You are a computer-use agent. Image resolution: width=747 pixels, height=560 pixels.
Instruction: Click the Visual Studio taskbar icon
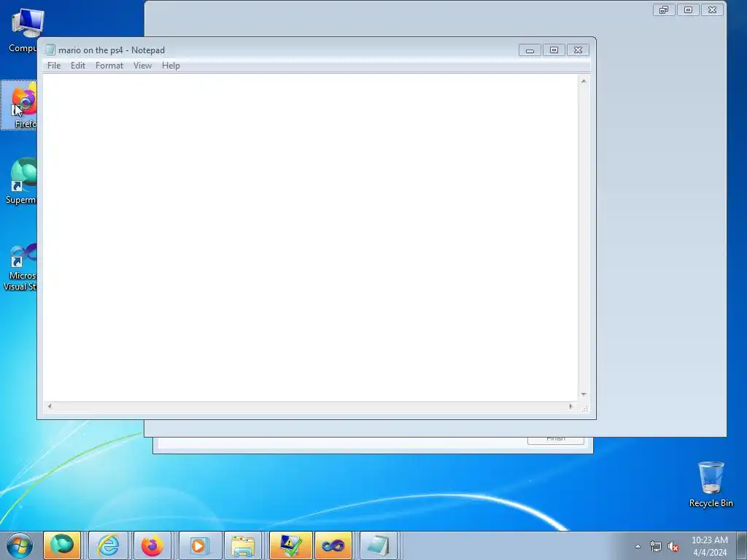click(x=333, y=545)
